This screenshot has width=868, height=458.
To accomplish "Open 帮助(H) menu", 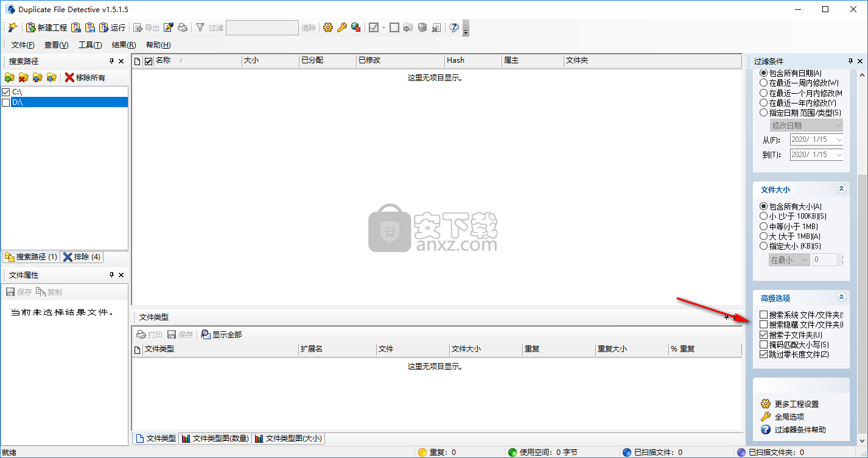I will click(x=158, y=45).
